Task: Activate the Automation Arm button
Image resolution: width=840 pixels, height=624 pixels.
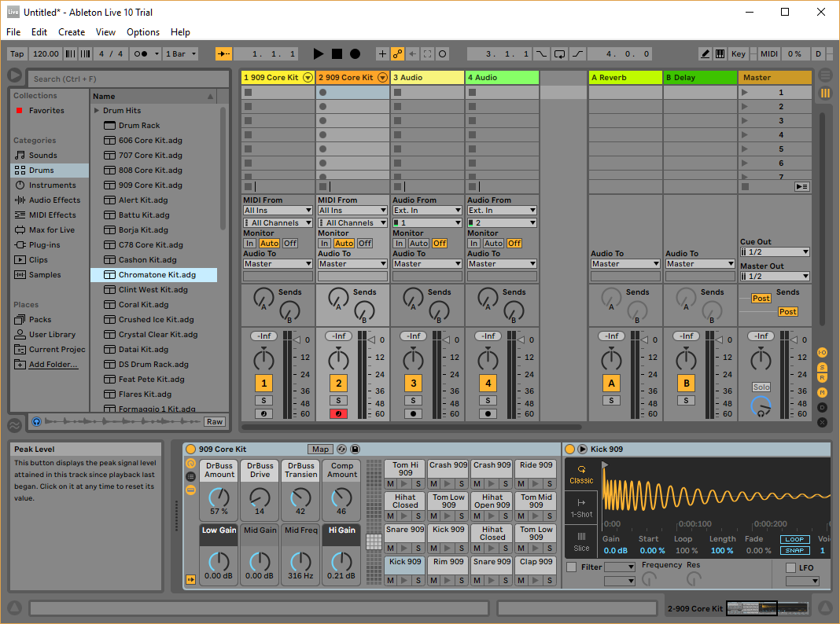Action: click(x=397, y=54)
